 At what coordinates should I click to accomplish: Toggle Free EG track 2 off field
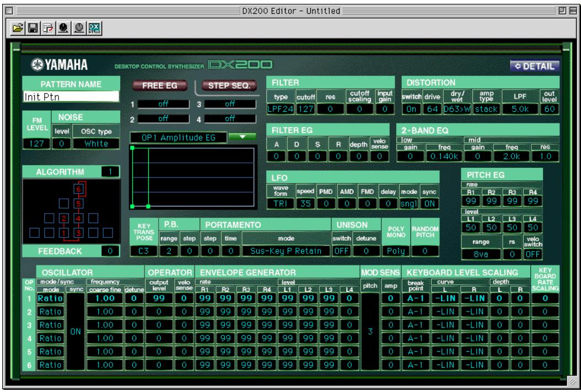click(163, 118)
